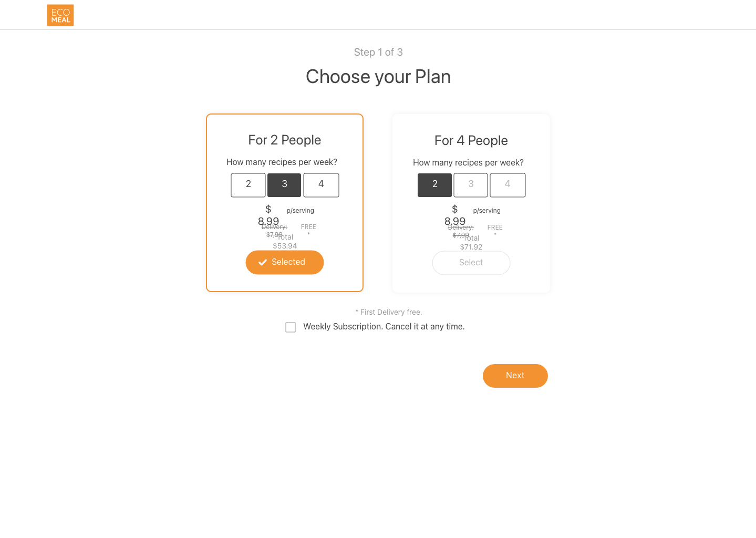The height and width of the screenshot is (538, 756).
Task: Click the Eco Meal logo
Action: pyautogui.click(x=60, y=15)
